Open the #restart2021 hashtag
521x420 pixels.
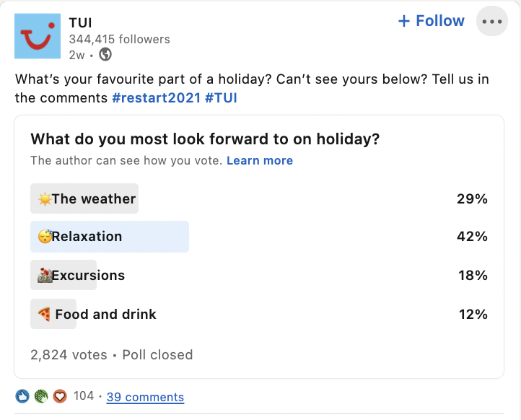157,98
